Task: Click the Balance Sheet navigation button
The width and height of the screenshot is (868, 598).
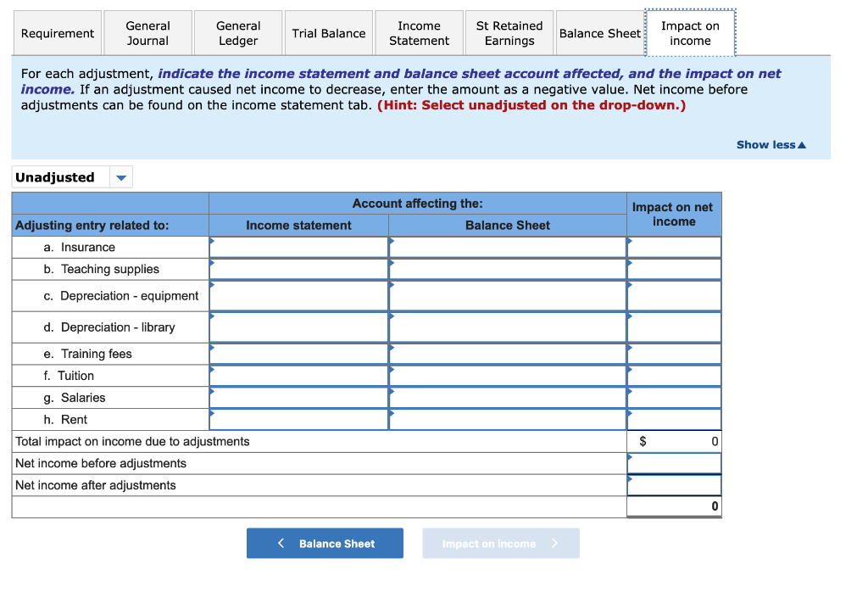Action: pyautogui.click(x=325, y=543)
